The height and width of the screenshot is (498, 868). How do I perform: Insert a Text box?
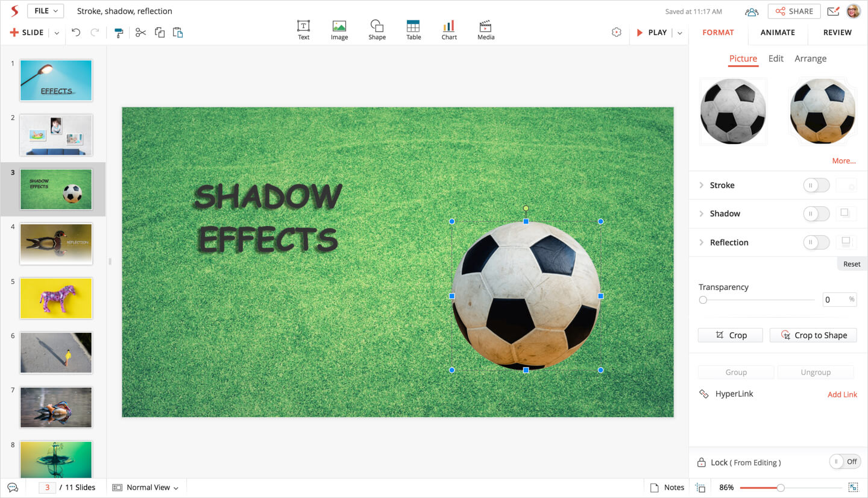point(303,30)
